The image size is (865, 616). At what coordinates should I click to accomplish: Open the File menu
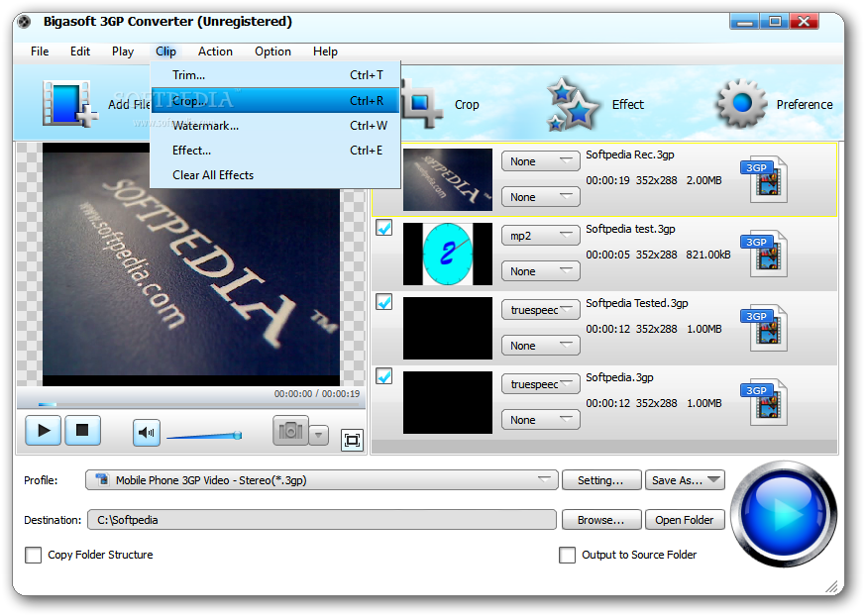40,51
